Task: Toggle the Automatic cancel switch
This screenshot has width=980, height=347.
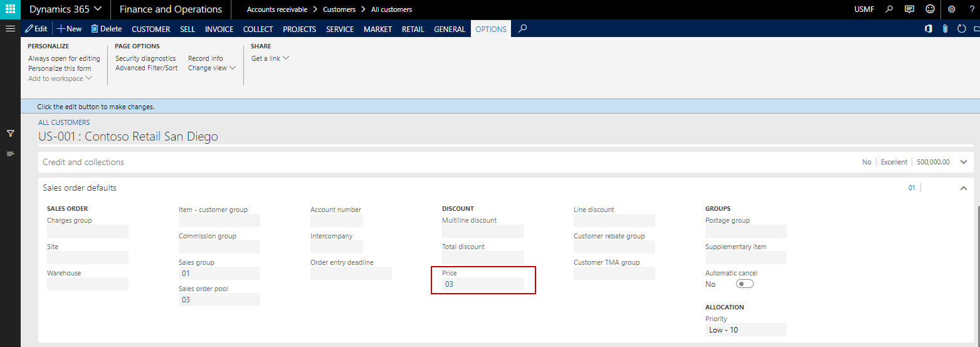Action: (x=745, y=284)
